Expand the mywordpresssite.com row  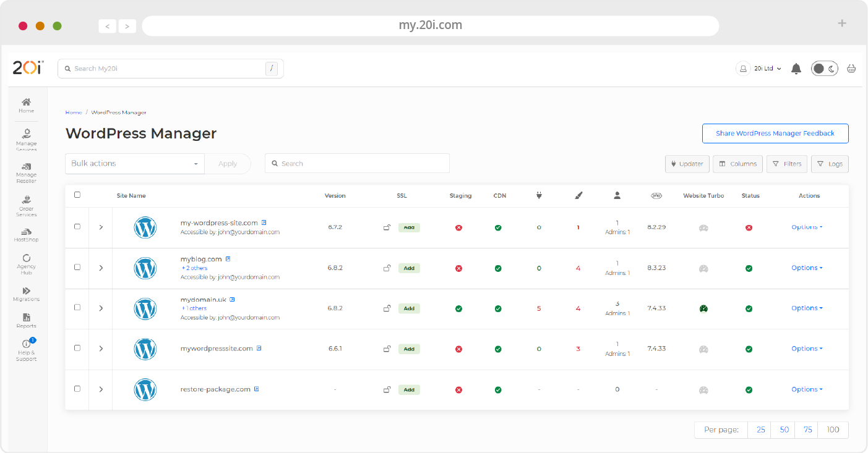[101, 349]
